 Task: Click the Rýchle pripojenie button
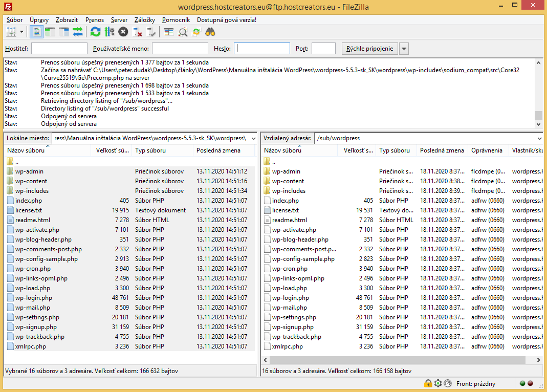click(x=369, y=49)
